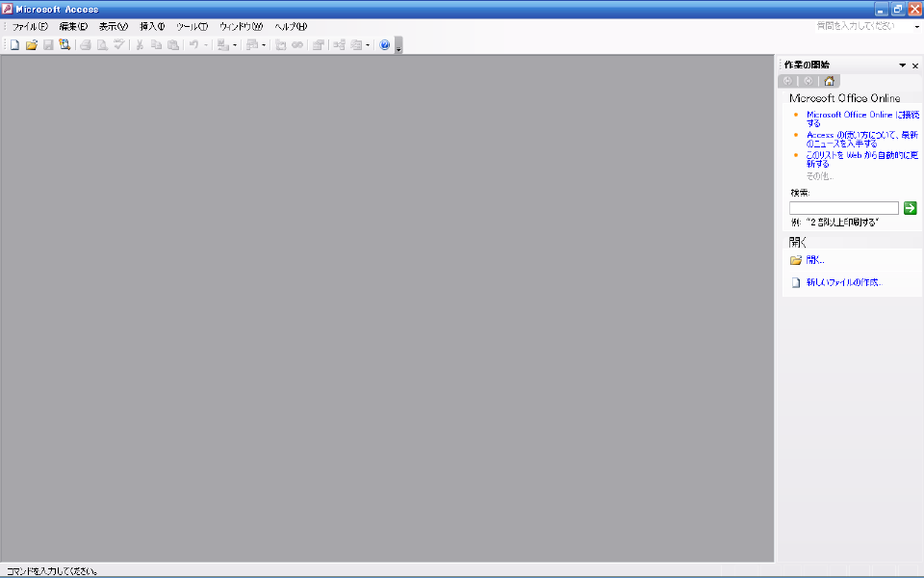Open the Undo dropdown arrow
Viewport: 924px width, 578px height.
(206, 45)
